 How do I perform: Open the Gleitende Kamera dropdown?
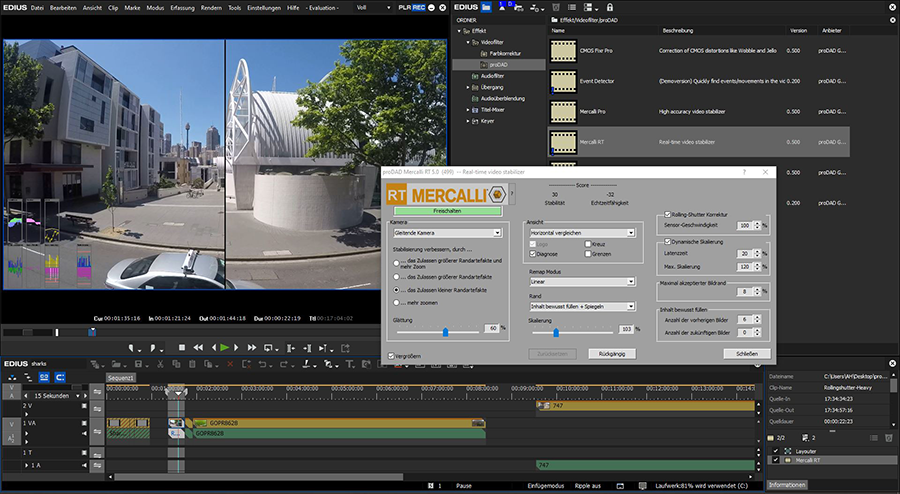pos(446,232)
